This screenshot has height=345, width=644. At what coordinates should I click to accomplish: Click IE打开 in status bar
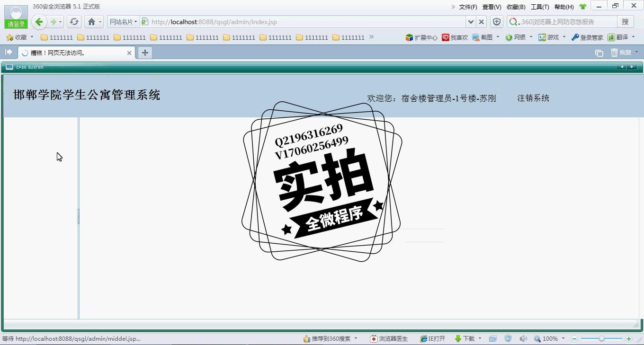click(433, 339)
